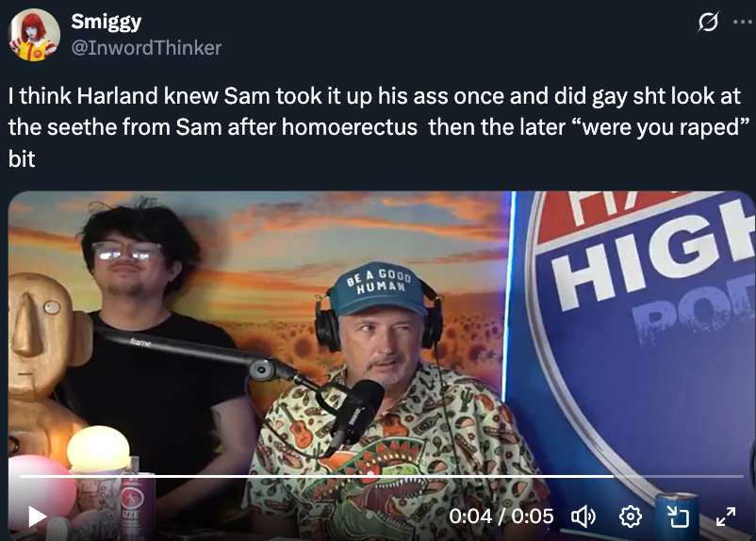Viewport: 756px width, 541px height.
Task: Open the three-dot more options menu
Action: (743, 22)
